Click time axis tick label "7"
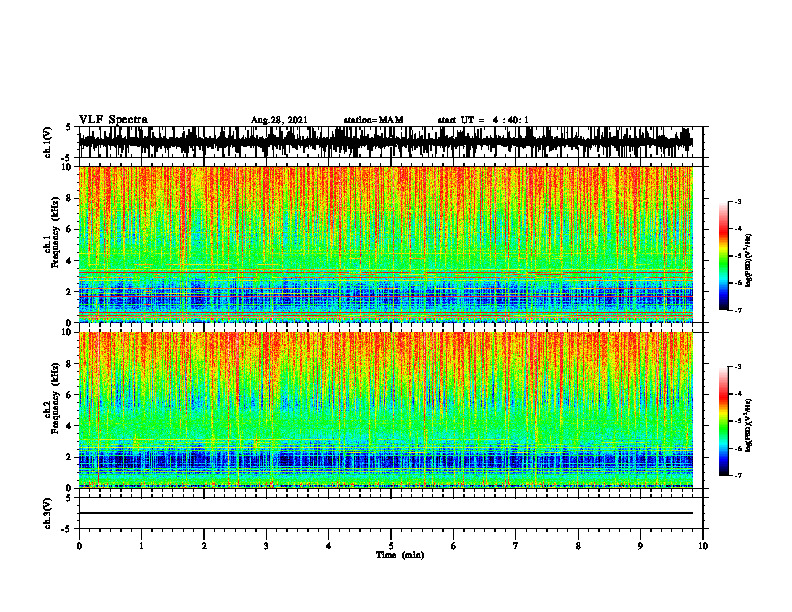Image resolution: width=792 pixels, height=612 pixels. coord(516,546)
